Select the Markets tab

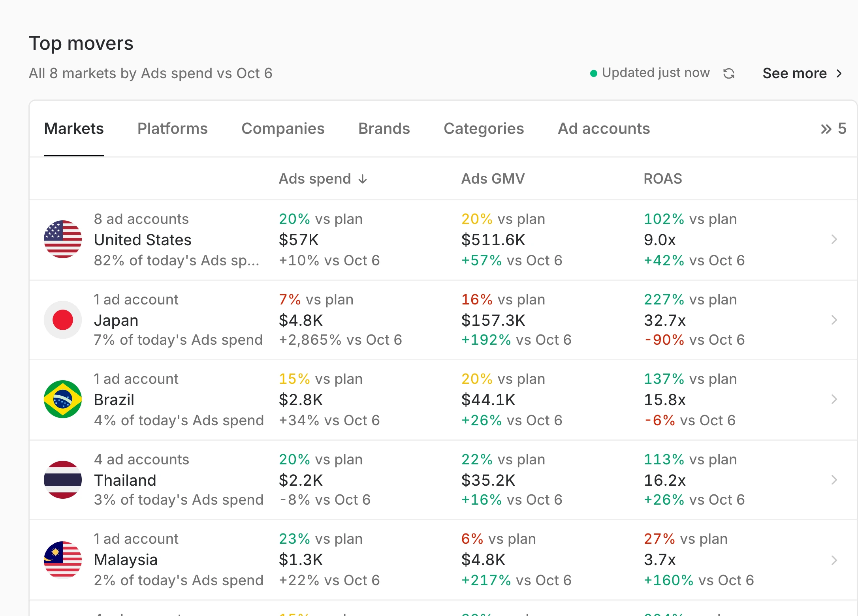(74, 129)
